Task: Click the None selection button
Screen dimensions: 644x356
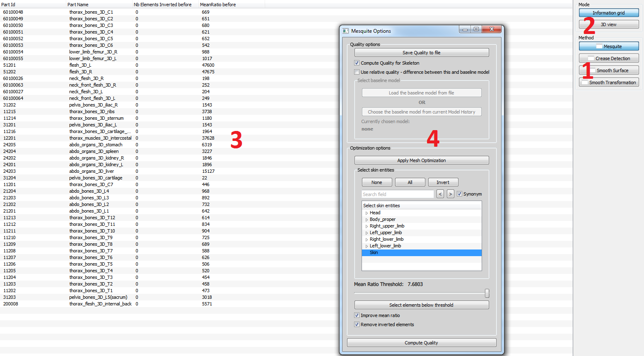Action: click(377, 182)
